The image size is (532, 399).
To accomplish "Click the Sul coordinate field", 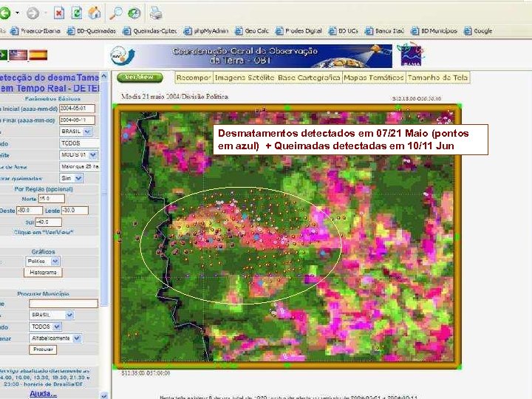I will 49,222.
